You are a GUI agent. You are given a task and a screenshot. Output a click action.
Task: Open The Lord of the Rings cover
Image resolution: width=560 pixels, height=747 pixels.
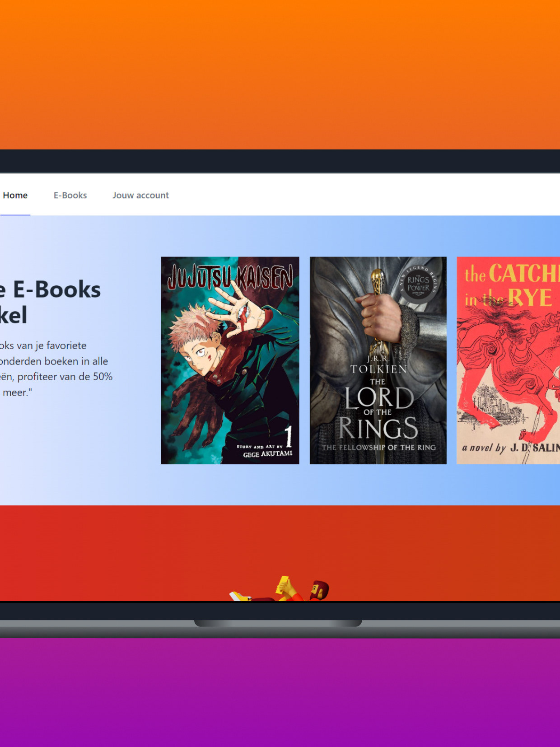pos(378,360)
